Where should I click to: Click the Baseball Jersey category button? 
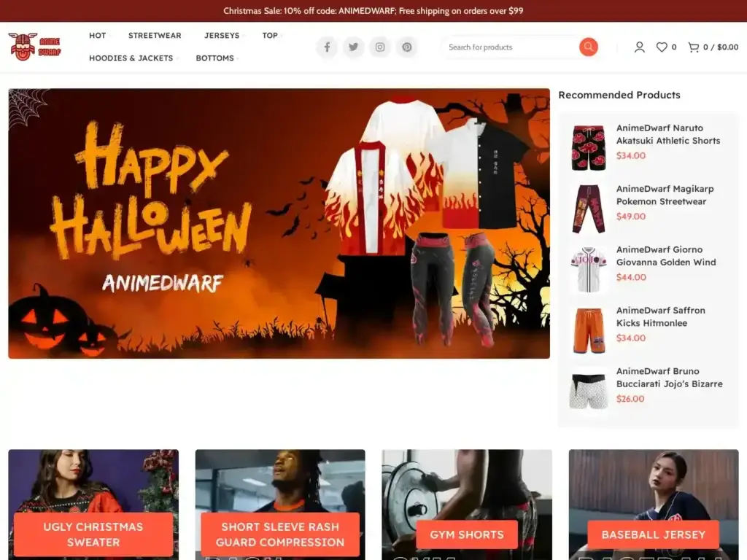pos(653,534)
